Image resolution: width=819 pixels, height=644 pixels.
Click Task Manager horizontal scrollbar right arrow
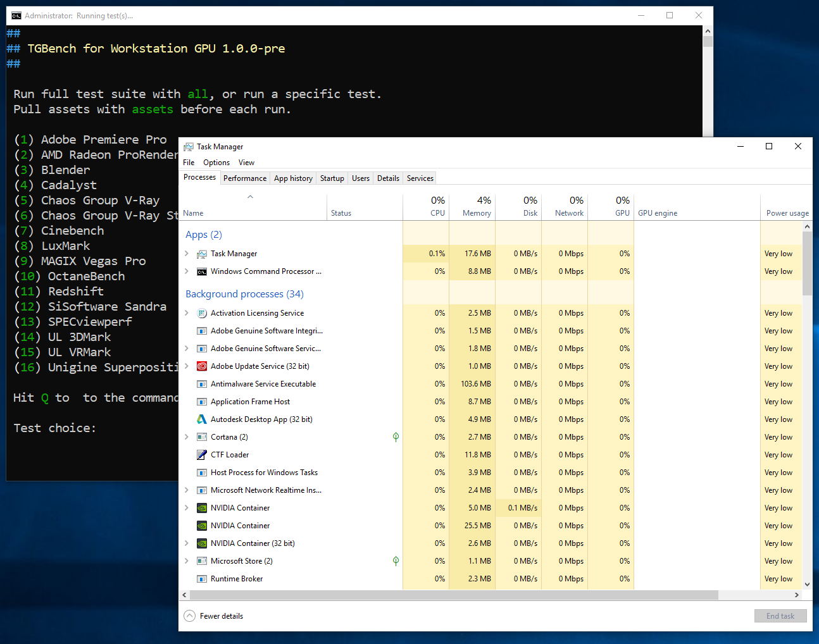[796, 595]
